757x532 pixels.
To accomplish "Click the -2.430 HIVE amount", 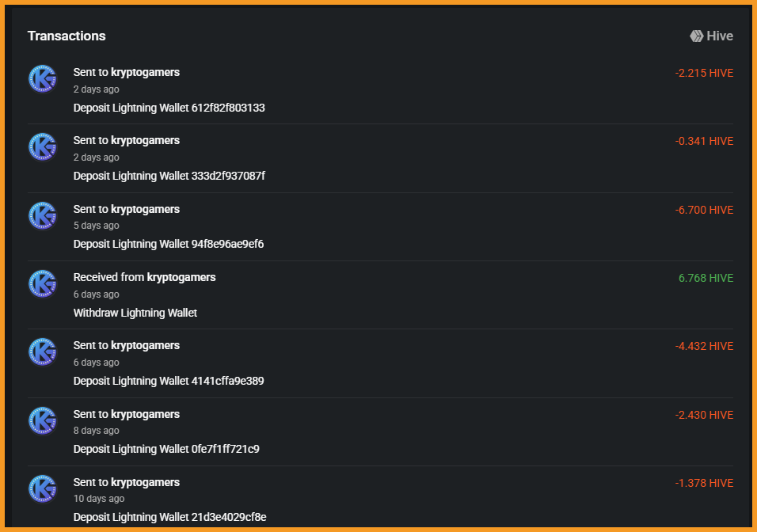I will [x=705, y=415].
